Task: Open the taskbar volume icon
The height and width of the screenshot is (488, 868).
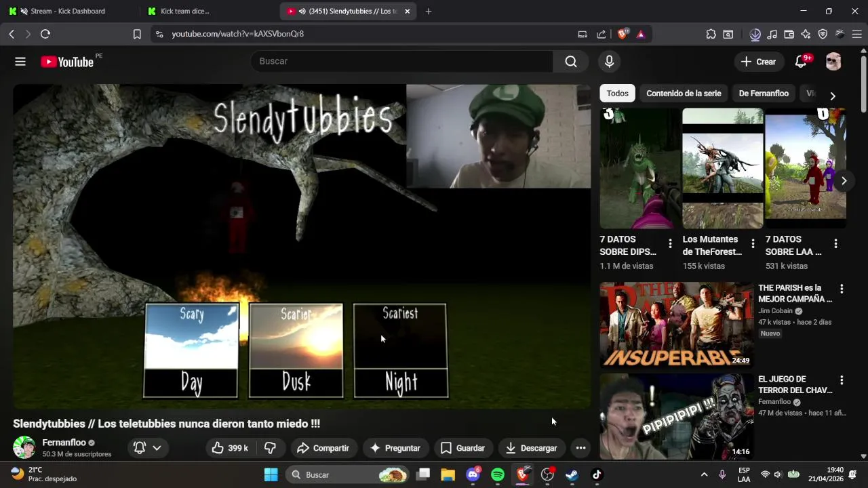Action: tap(778, 474)
